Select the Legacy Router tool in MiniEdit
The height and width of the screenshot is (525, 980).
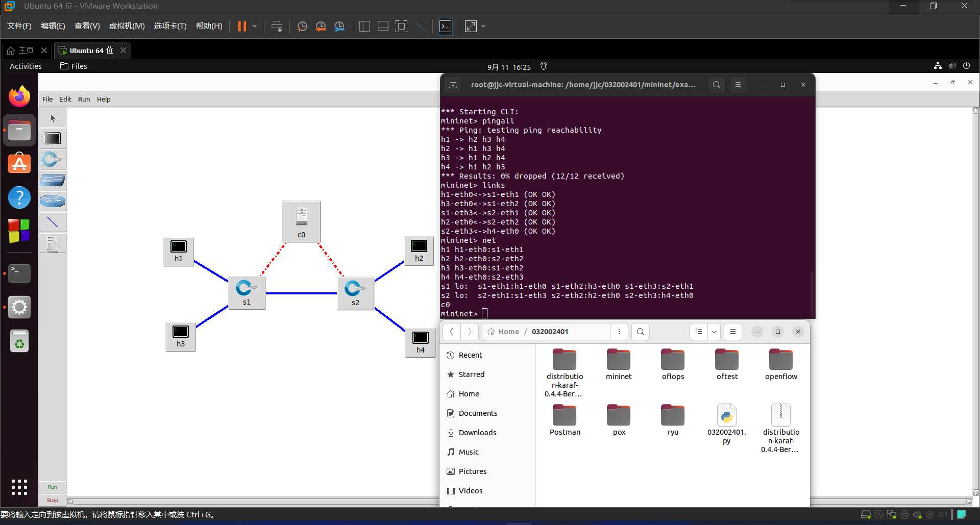tap(53, 202)
